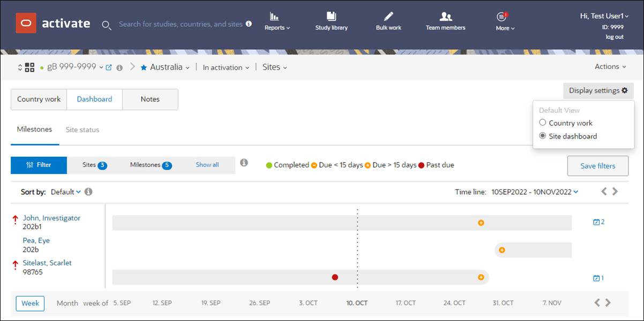Toggle the star favorite beside Australia
644x321 pixels.
pyautogui.click(x=143, y=67)
